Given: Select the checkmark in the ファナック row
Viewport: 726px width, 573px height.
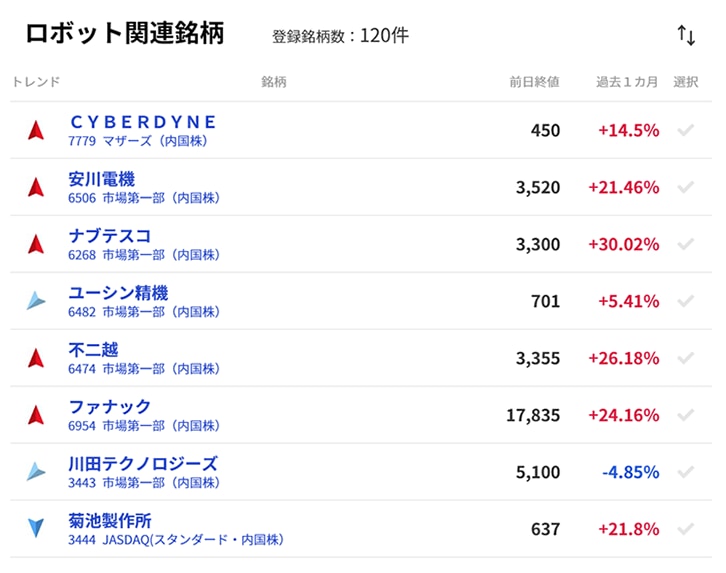Looking at the screenshot, I should point(685,415).
